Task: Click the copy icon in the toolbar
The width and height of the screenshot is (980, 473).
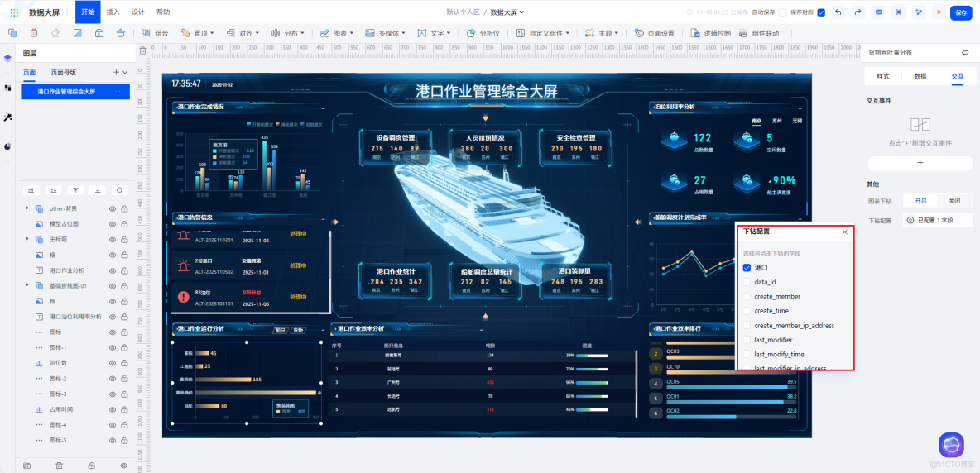Action: click(12, 33)
